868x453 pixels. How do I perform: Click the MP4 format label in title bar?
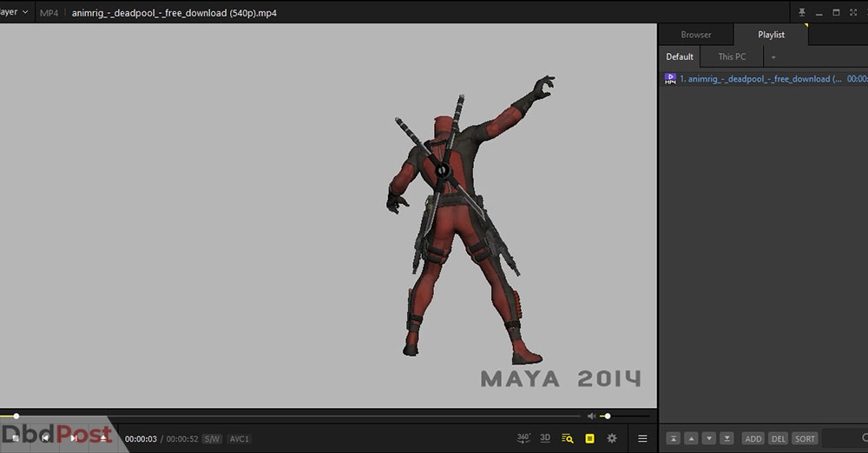pyautogui.click(x=49, y=13)
